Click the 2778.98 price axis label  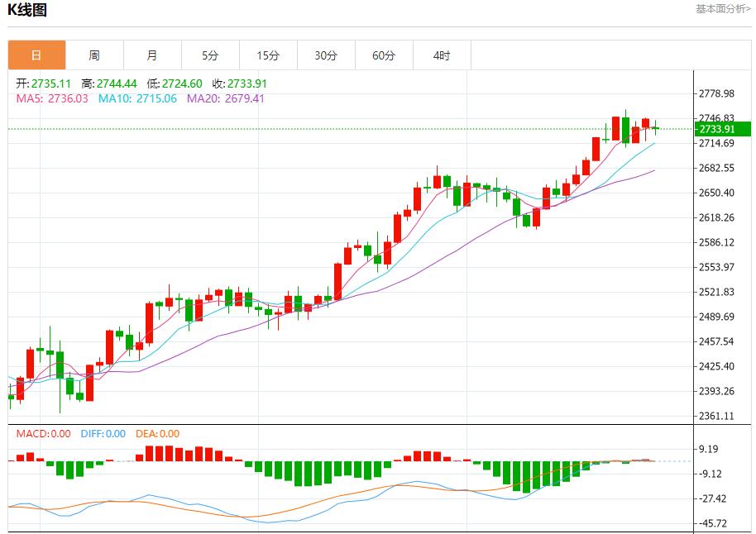tap(717, 93)
